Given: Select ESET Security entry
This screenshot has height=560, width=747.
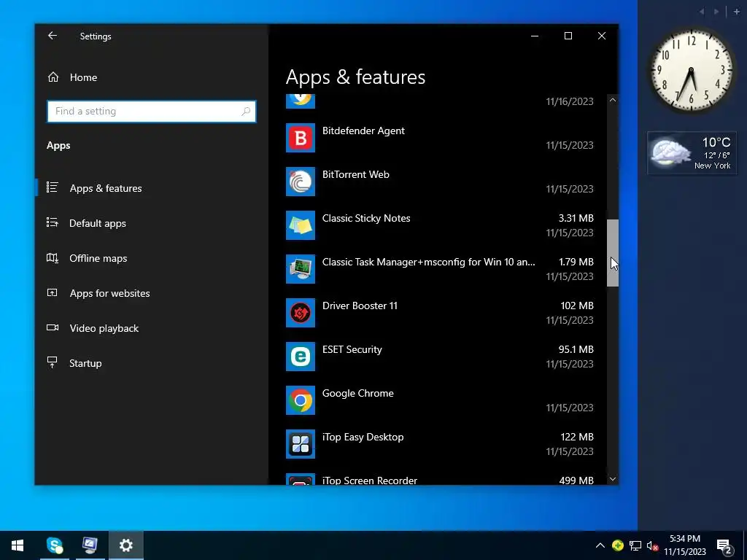Looking at the screenshot, I should click(440, 357).
